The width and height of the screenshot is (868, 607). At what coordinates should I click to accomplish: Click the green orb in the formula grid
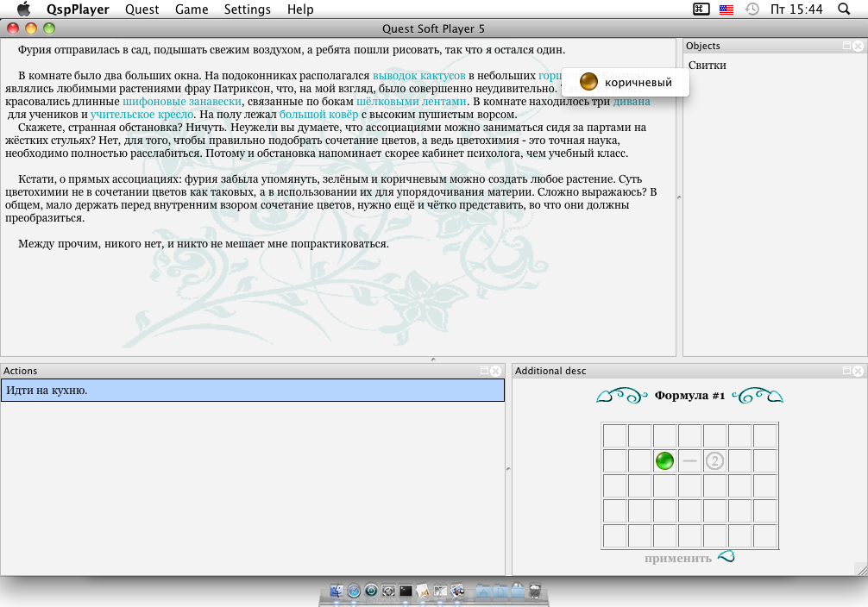(664, 460)
